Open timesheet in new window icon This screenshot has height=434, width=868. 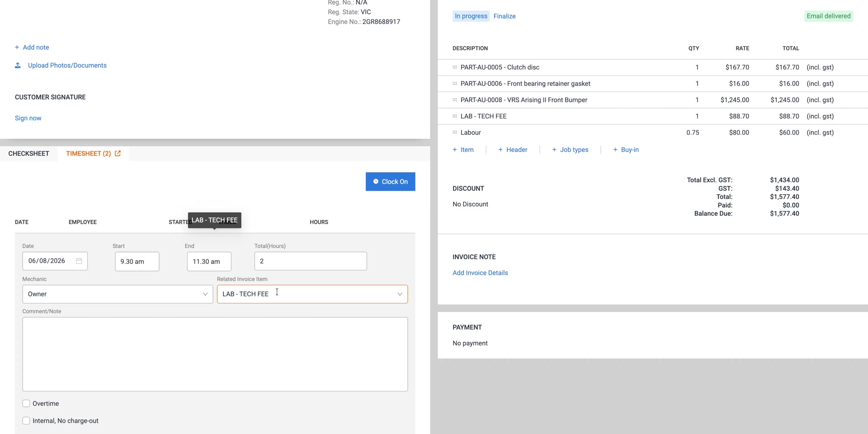point(118,154)
